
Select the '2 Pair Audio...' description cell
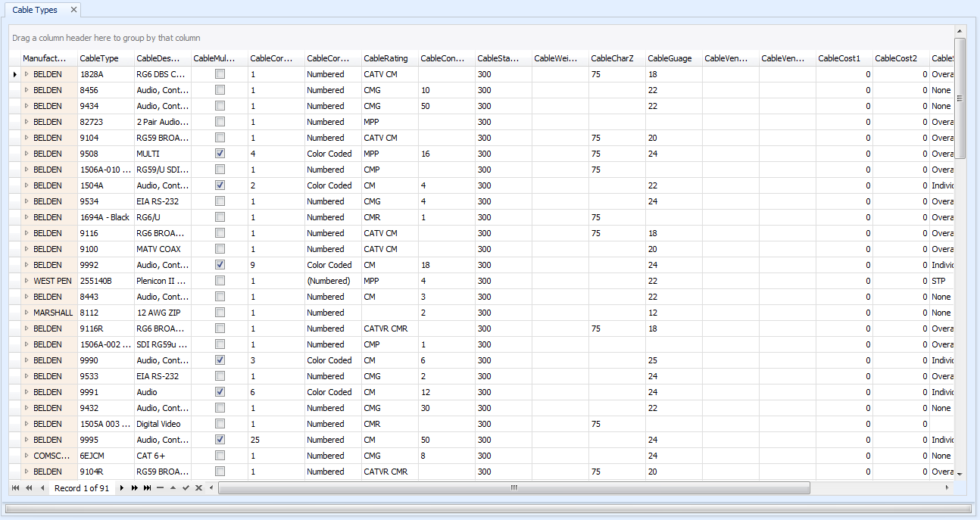click(163, 122)
